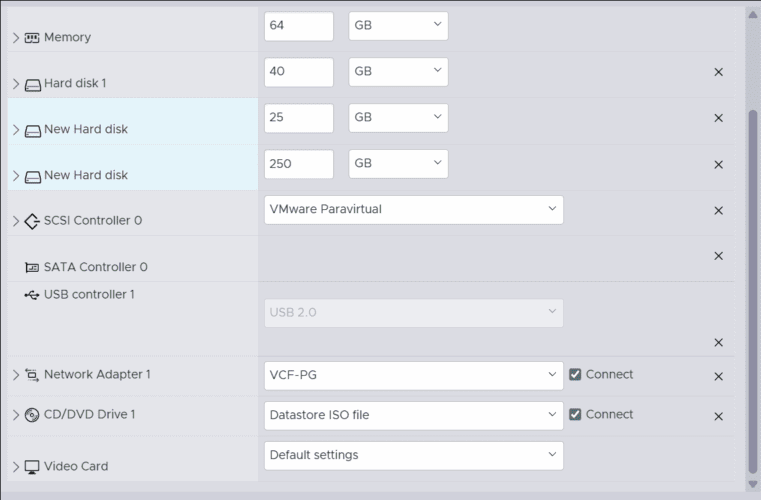This screenshot has width=761, height=500.
Task: Open the VCF-PG network dropdown
Action: (413, 375)
